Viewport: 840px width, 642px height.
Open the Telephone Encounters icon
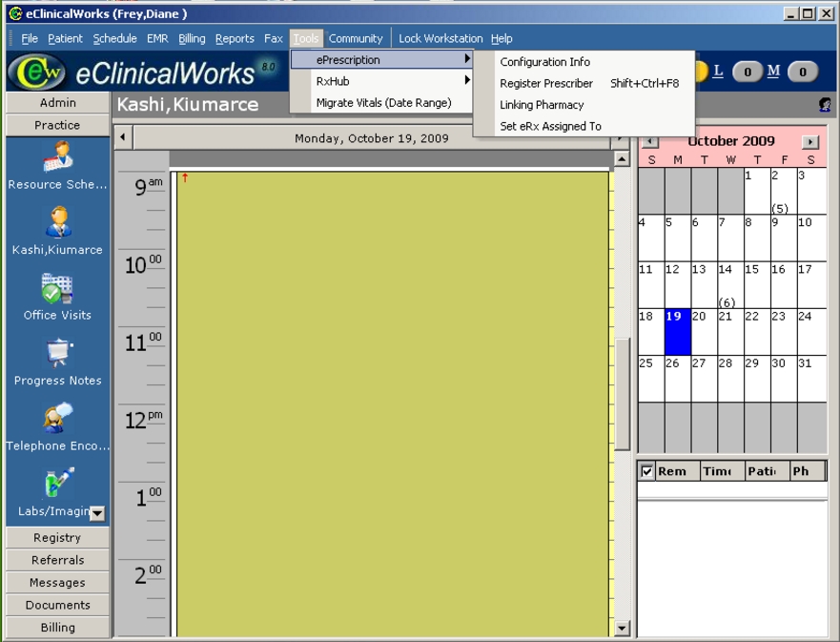(x=58, y=418)
